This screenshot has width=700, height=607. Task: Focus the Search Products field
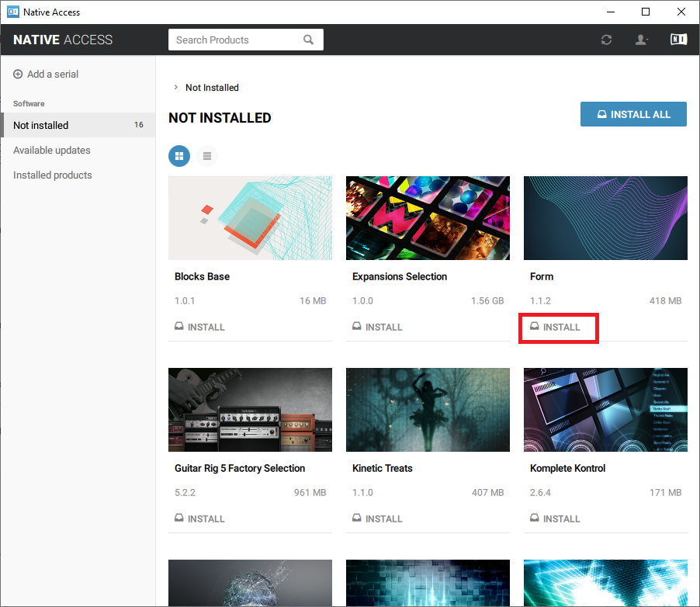tap(245, 40)
